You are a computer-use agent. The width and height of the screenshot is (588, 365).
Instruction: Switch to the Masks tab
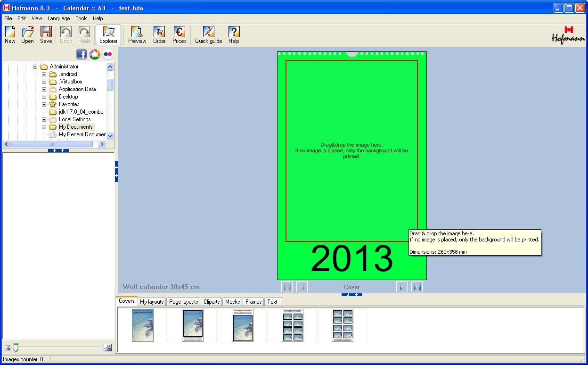coord(232,301)
